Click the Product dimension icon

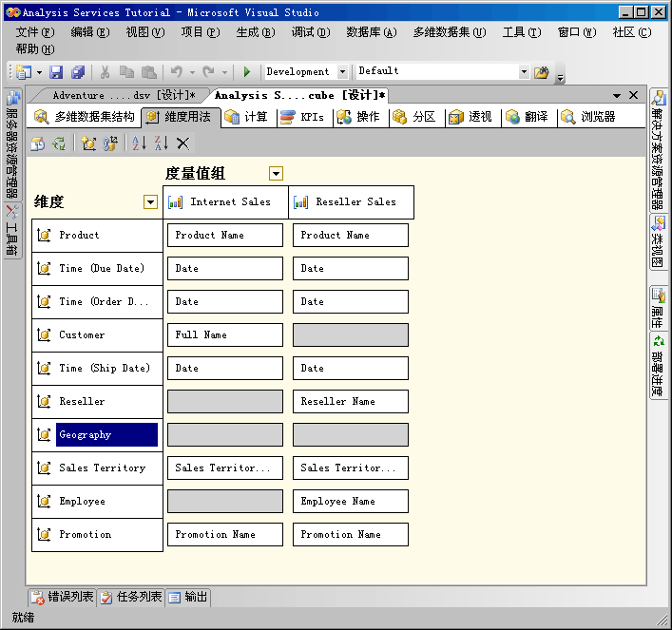tap(44, 235)
